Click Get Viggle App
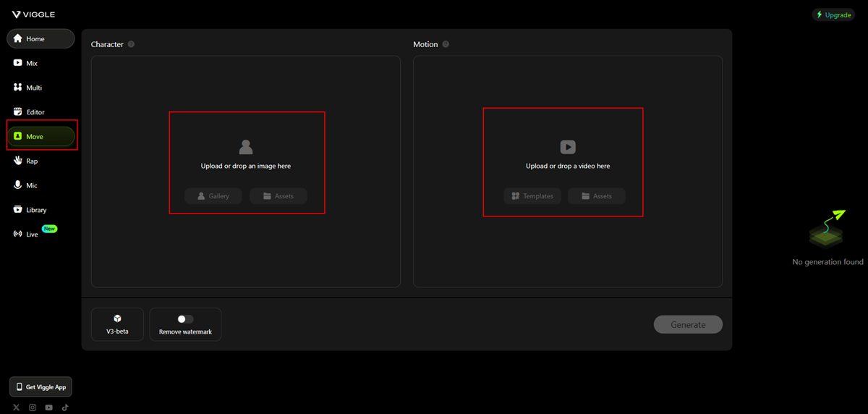 41,386
